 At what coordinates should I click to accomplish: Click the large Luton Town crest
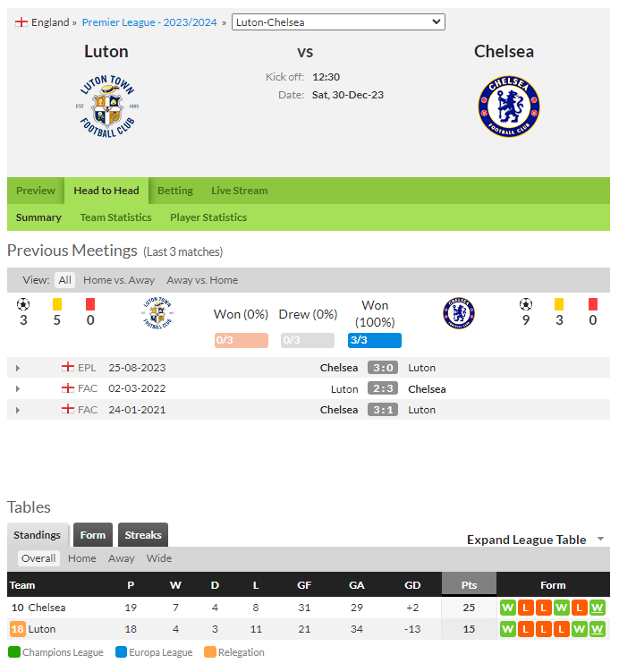coord(107,106)
